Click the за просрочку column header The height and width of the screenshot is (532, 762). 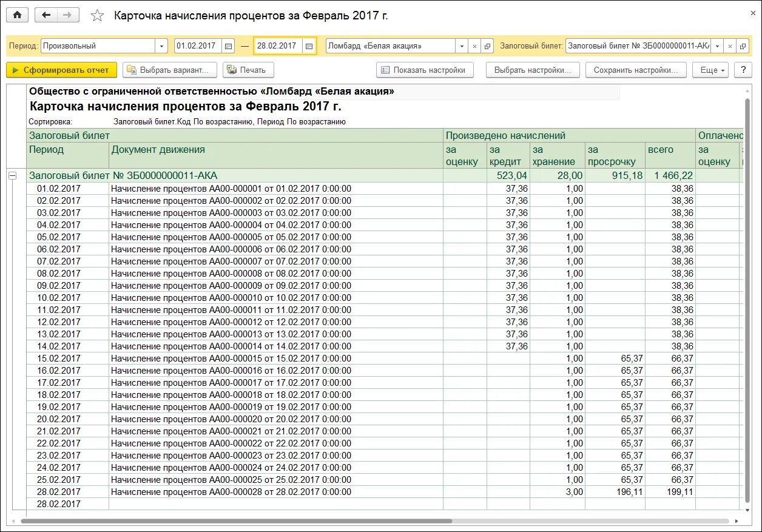615,155
